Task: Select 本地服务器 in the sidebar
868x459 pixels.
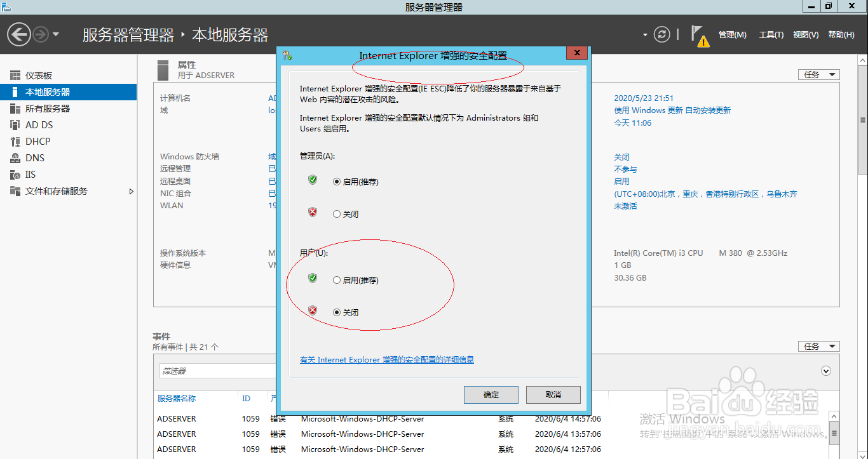Action: pos(68,92)
